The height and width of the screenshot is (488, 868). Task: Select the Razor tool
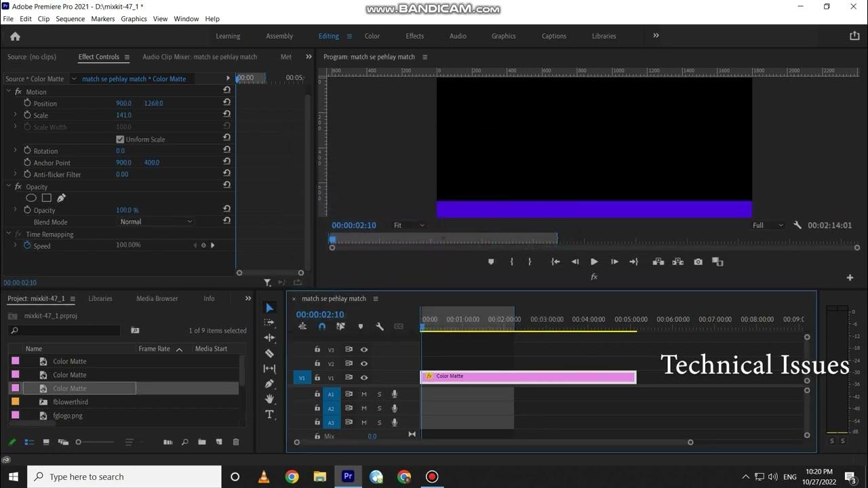(x=269, y=353)
